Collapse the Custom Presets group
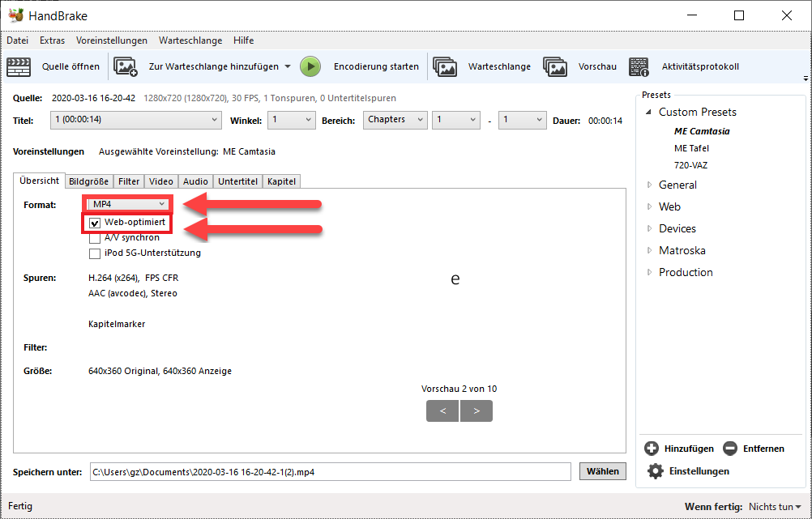Screen dimensions: 812x519 pyautogui.click(x=648, y=112)
